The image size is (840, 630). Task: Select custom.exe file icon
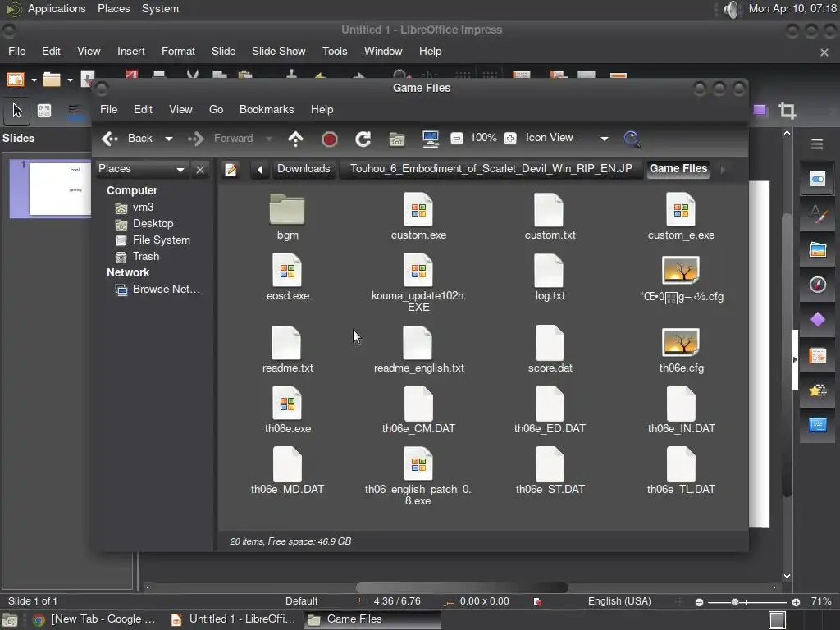(x=418, y=209)
